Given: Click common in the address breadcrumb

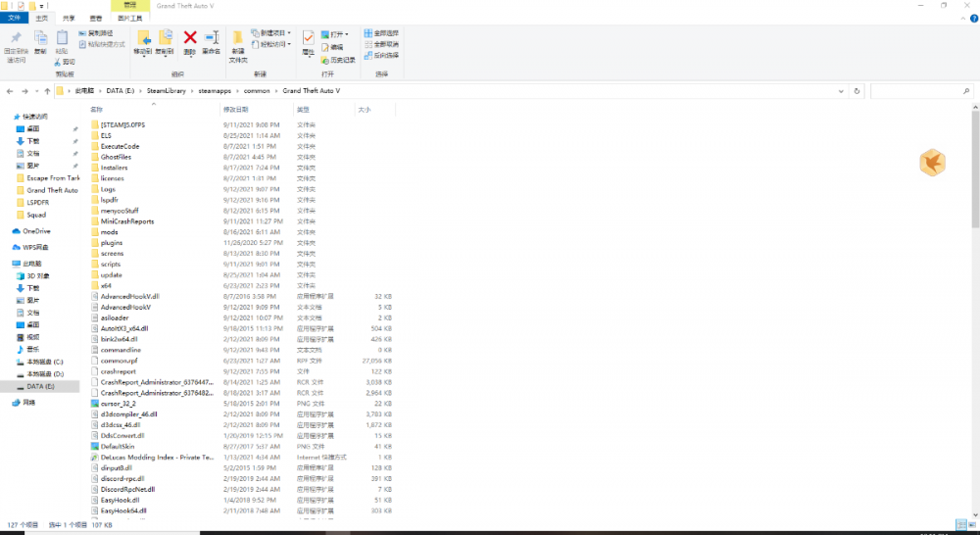Looking at the screenshot, I should (257, 91).
